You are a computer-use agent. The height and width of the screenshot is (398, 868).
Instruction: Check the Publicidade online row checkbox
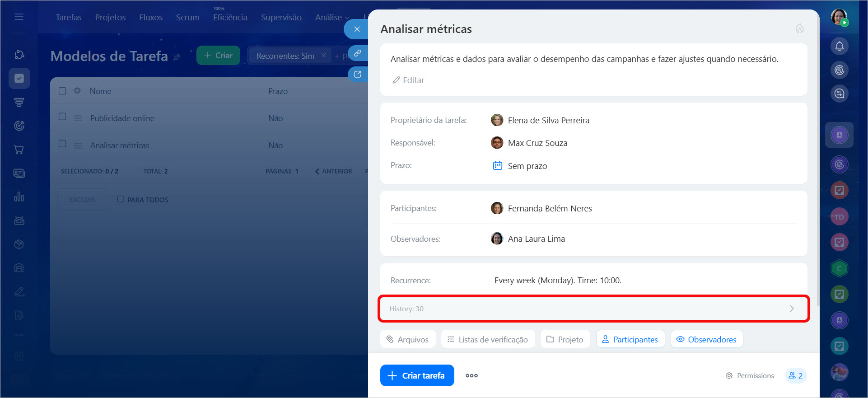63,117
